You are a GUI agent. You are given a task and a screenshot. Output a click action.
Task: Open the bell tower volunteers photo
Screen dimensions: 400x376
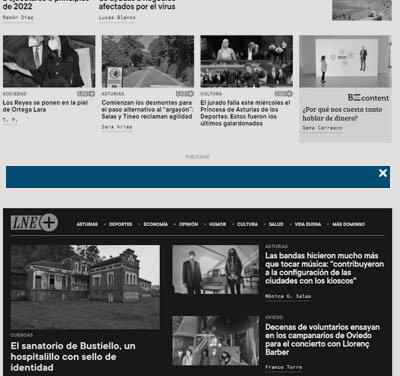pos(215,341)
